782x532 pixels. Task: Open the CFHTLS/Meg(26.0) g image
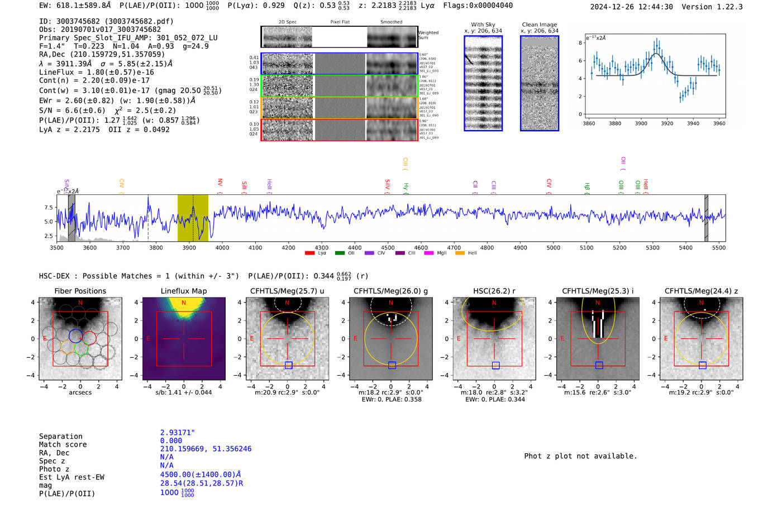coord(391,339)
